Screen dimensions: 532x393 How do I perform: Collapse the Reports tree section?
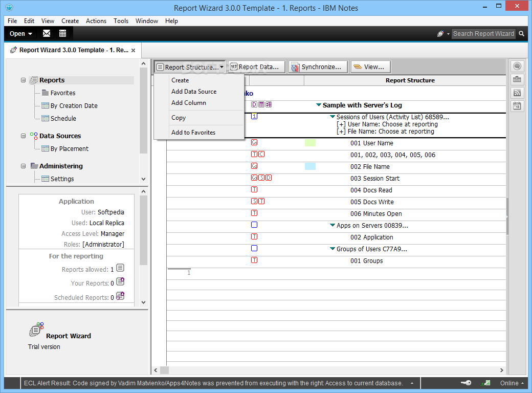(x=23, y=80)
